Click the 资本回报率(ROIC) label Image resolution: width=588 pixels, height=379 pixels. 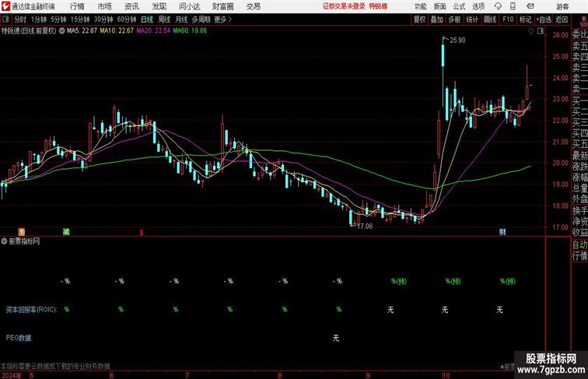pyautogui.click(x=31, y=310)
